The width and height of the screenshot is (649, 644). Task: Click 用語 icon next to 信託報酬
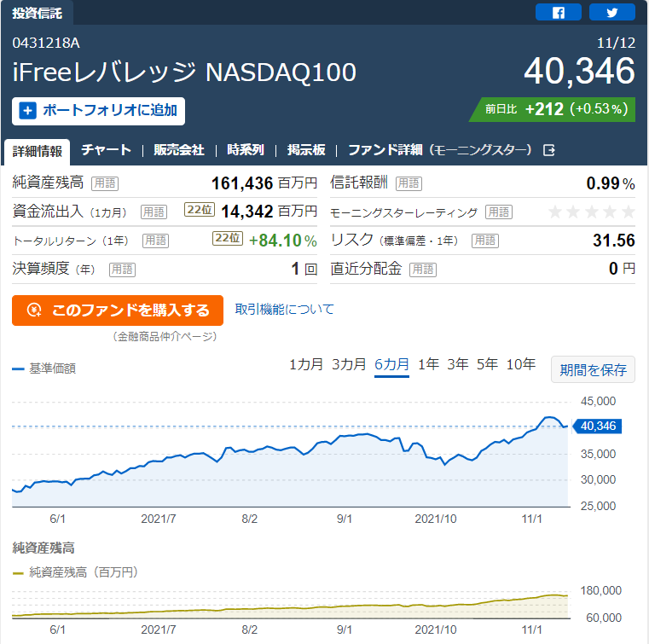tap(409, 183)
